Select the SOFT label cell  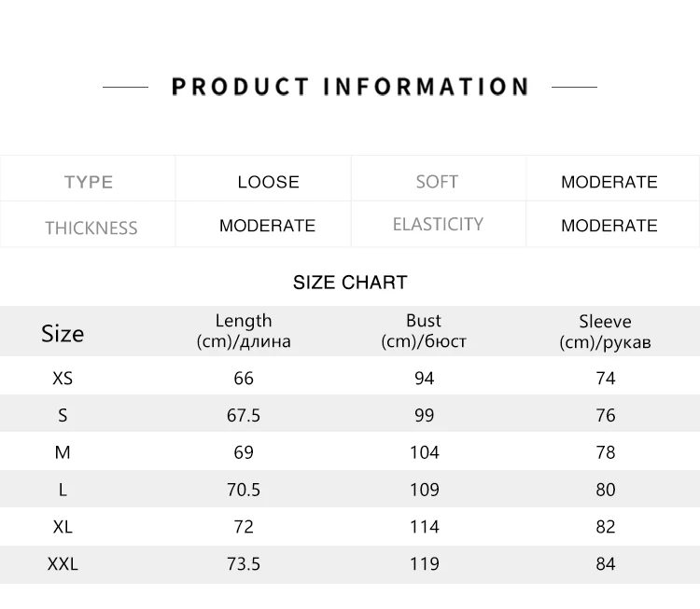[437, 182]
